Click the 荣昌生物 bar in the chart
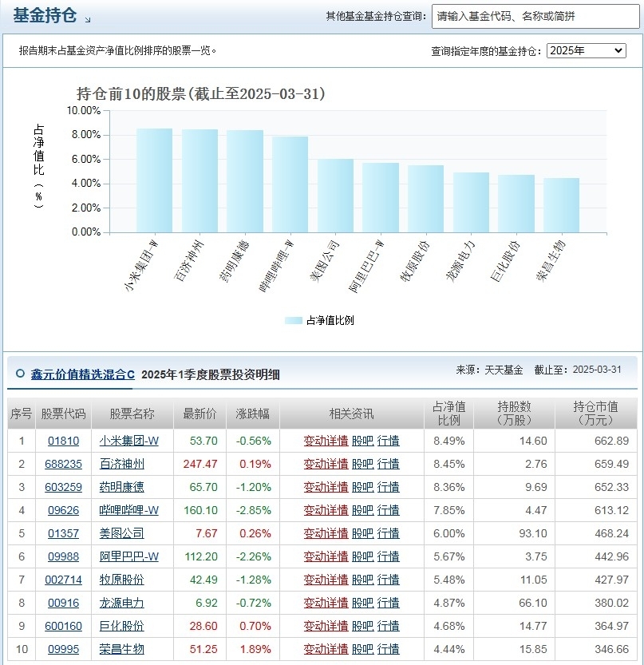The width and height of the screenshot is (644, 665). point(561,205)
